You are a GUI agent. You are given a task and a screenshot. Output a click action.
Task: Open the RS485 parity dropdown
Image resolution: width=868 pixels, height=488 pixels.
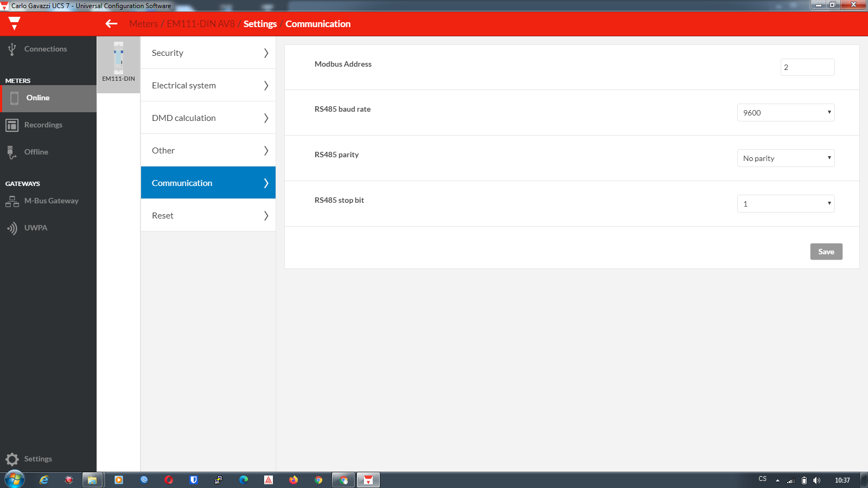(786, 158)
